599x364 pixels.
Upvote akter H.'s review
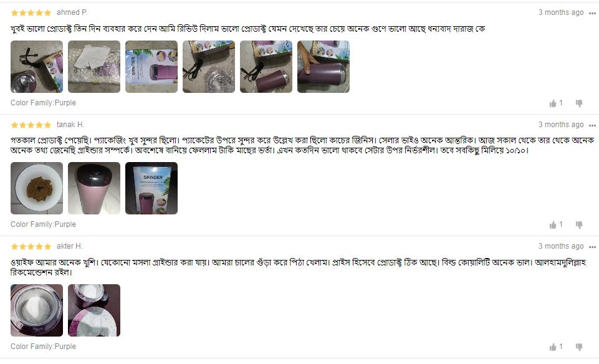(553, 347)
